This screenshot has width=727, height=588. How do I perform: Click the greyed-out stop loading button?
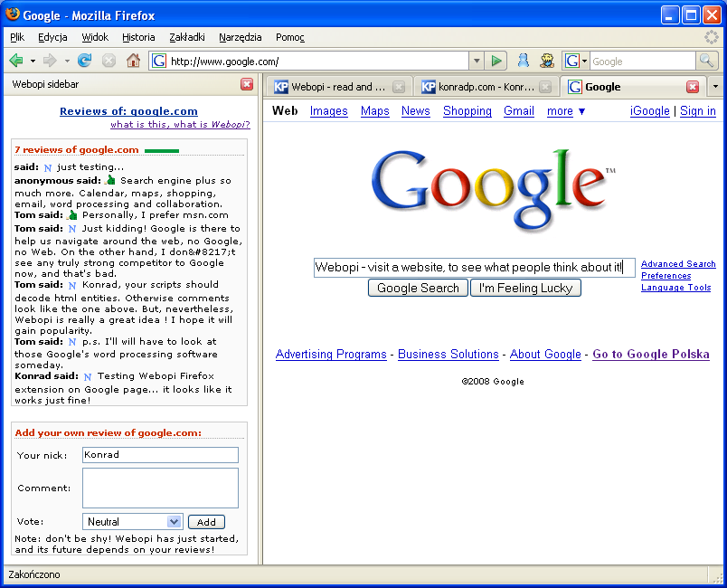coord(109,61)
